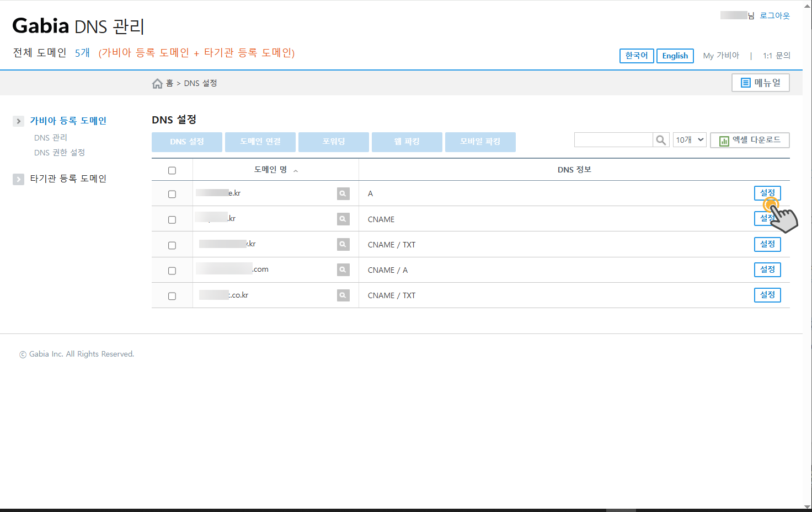812x512 pixels.
Task: Open the 10개 rows-per-page dropdown
Action: tap(690, 140)
